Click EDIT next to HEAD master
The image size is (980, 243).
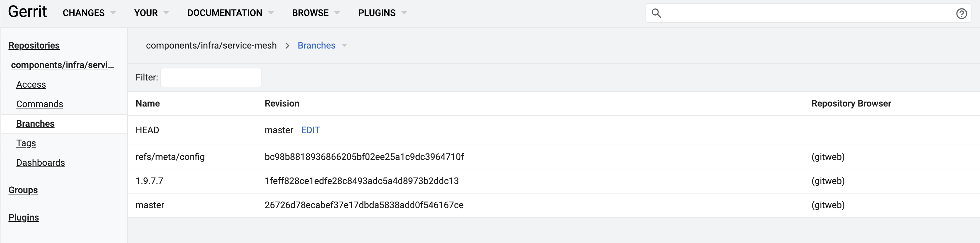[x=310, y=130]
